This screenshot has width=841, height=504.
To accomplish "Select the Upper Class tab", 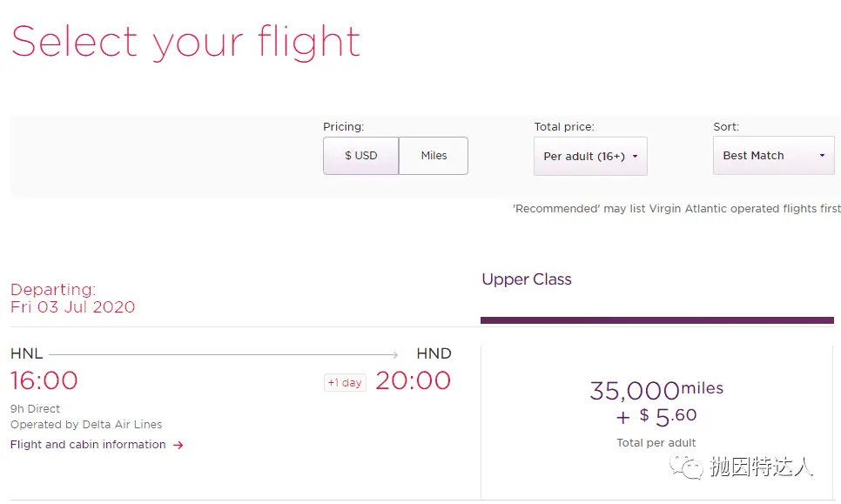I will [x=527, y=279].
